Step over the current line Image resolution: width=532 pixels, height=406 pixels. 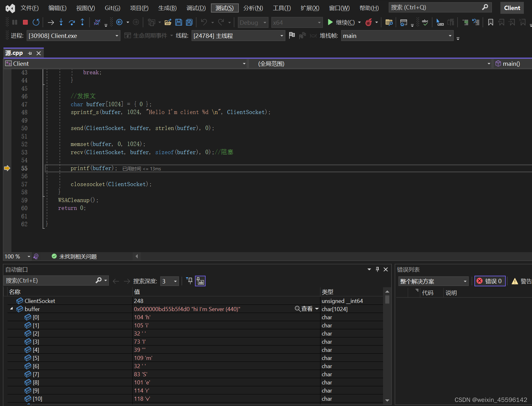(x=72, y=22)
